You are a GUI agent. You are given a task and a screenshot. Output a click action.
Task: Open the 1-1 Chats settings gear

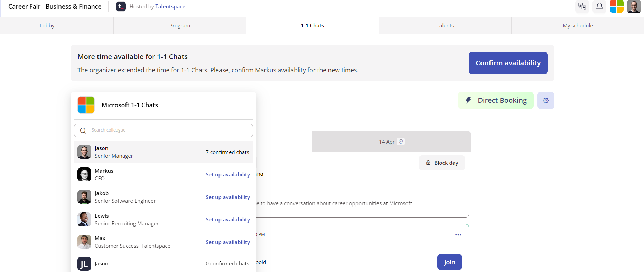pos(546,100)
